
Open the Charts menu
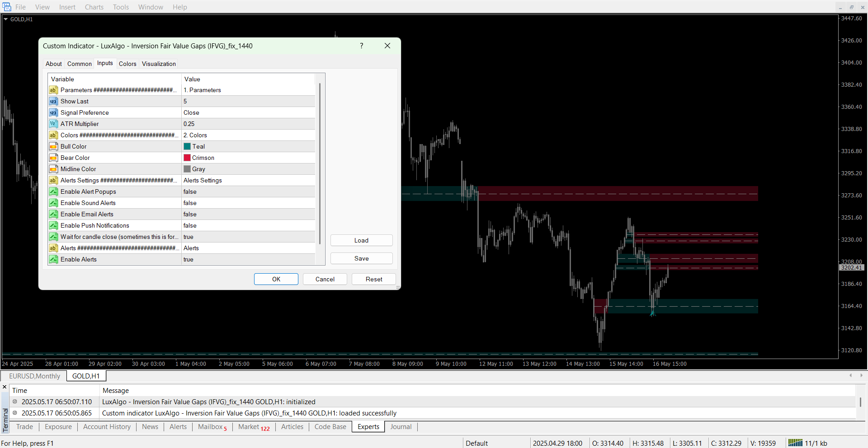pyautogui.click(x=94, y=7)
